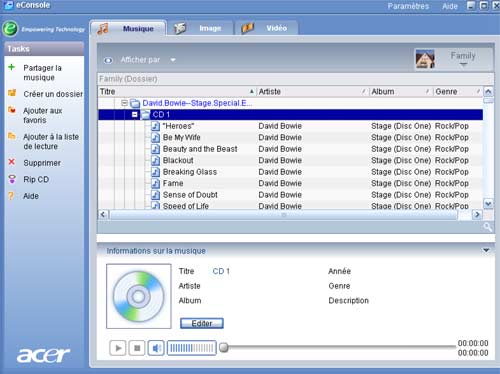Select the Breaking Glass track

190,172
